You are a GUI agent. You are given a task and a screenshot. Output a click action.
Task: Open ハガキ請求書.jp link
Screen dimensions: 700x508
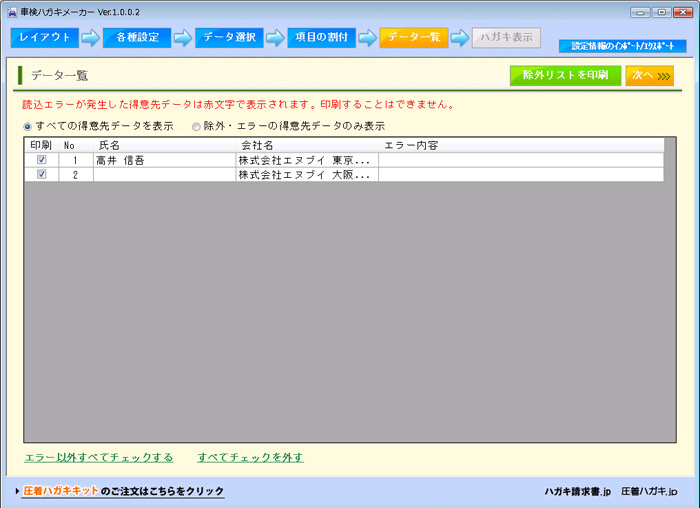tap(578, 491)
